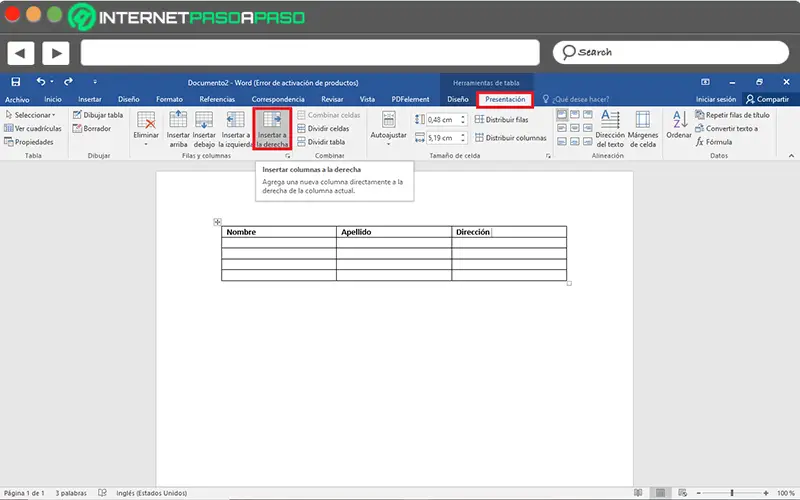Open the Eliminar dropdown
The height and width of the screenshot is (500, 800).
pos(146,129)
